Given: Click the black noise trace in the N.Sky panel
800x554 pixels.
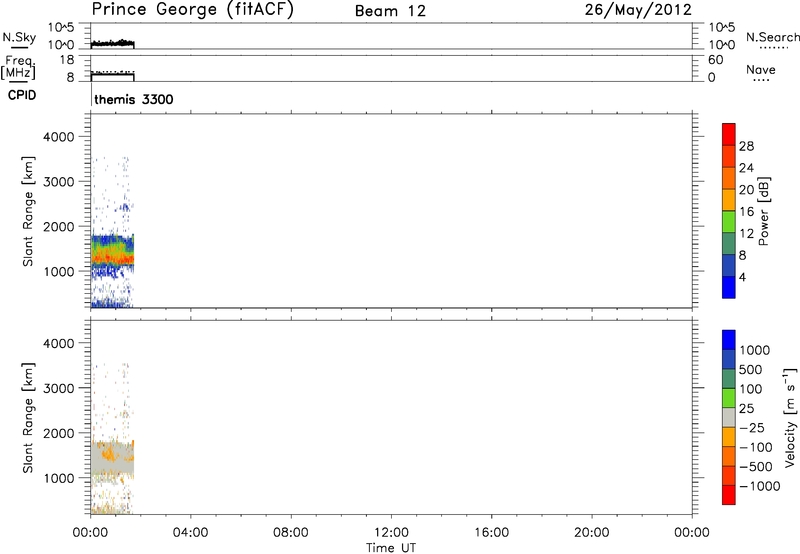Looking at the screenshot, I should coord(112,44).
